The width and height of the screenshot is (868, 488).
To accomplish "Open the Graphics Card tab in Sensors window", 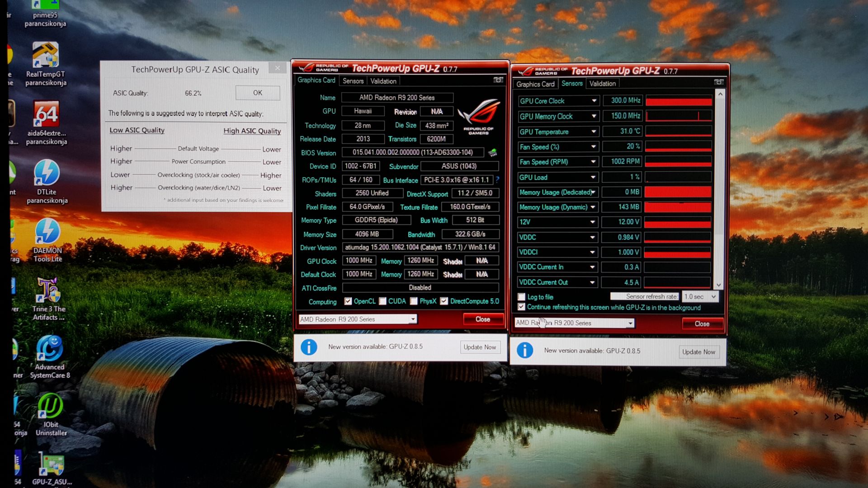I will tap(535, 84).
